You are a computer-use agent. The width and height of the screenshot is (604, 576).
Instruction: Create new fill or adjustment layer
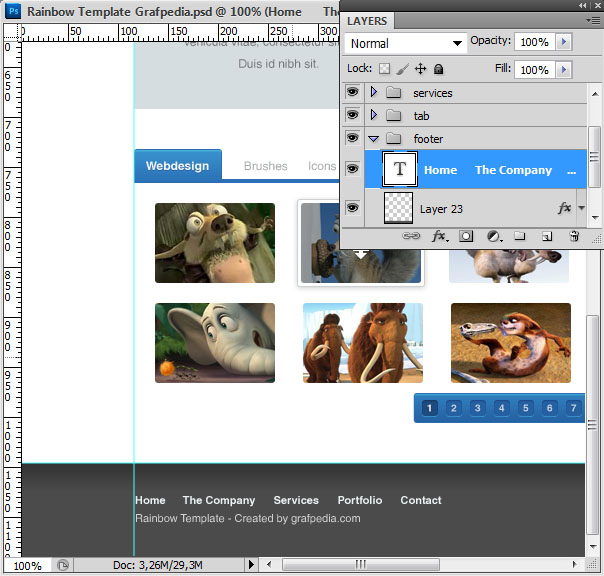click(x=494, y=236)
